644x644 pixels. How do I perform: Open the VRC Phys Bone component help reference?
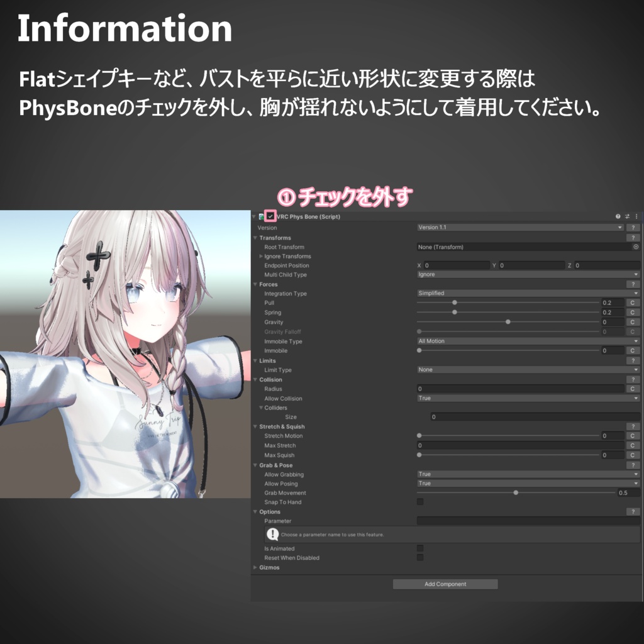point(618,216)
